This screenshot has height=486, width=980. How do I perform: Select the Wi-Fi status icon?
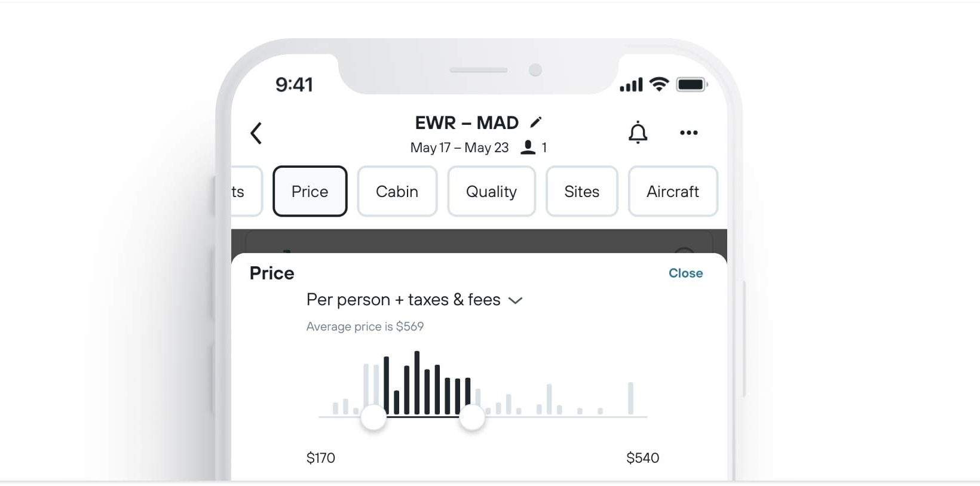(658, 84)
